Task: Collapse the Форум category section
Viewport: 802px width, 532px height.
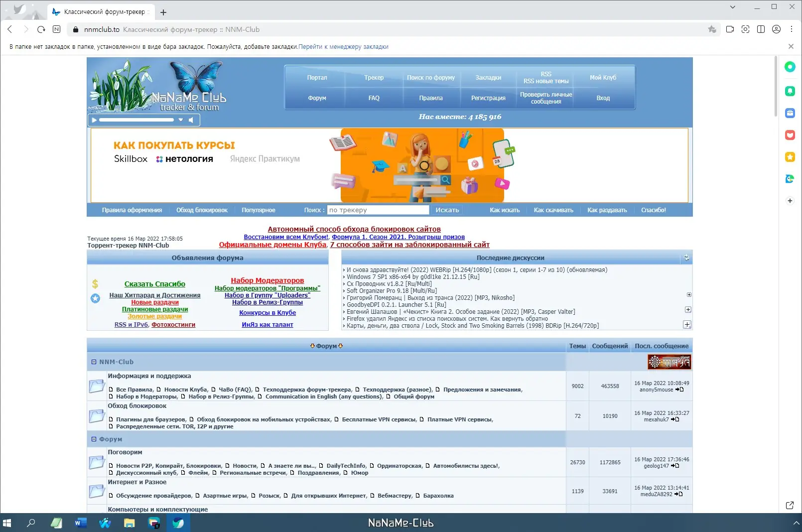Action: click(94, 439)
